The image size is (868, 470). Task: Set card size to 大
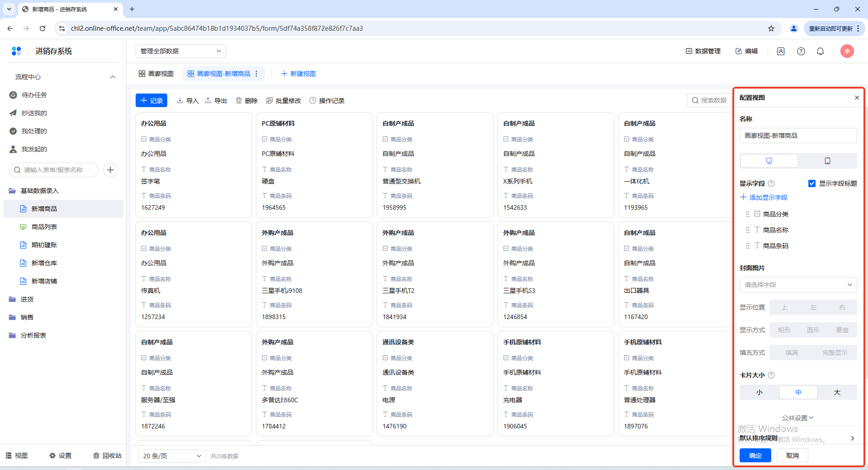pos(837,392)
